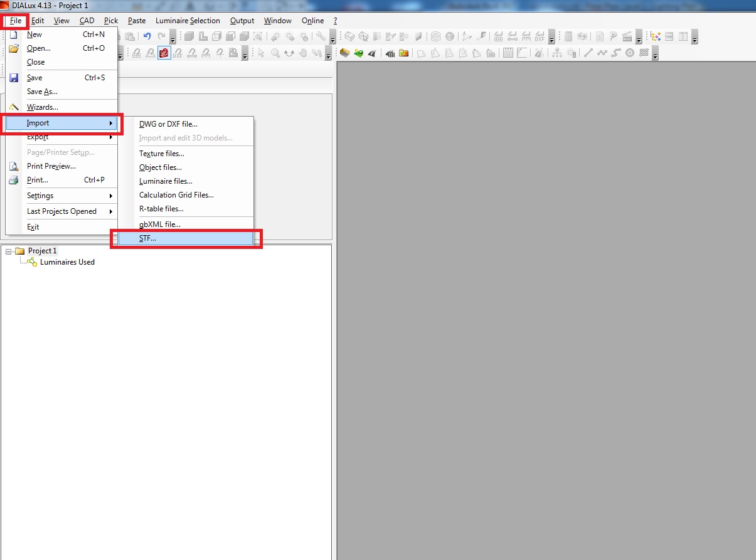Image resolution: width=756 pixels, height=560 pixels.
Task: Open toolbar overflow arrow after Redo
Action: [173, 37]
